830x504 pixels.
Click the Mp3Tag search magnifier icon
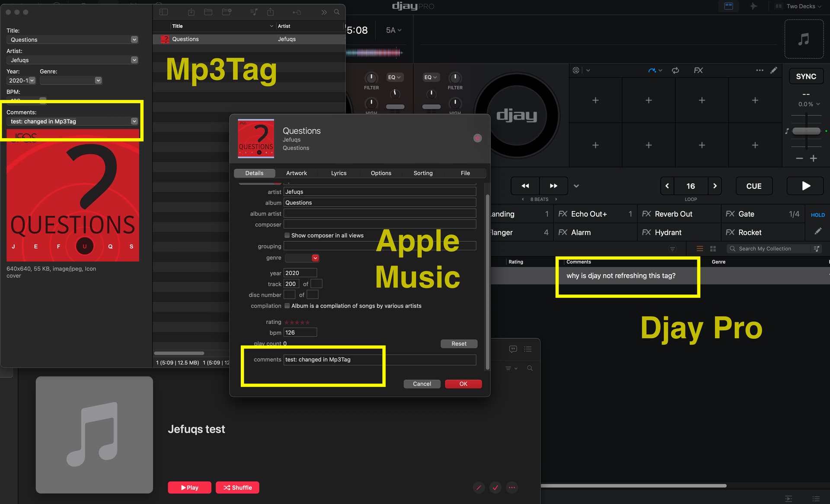(x=337, y=12)
